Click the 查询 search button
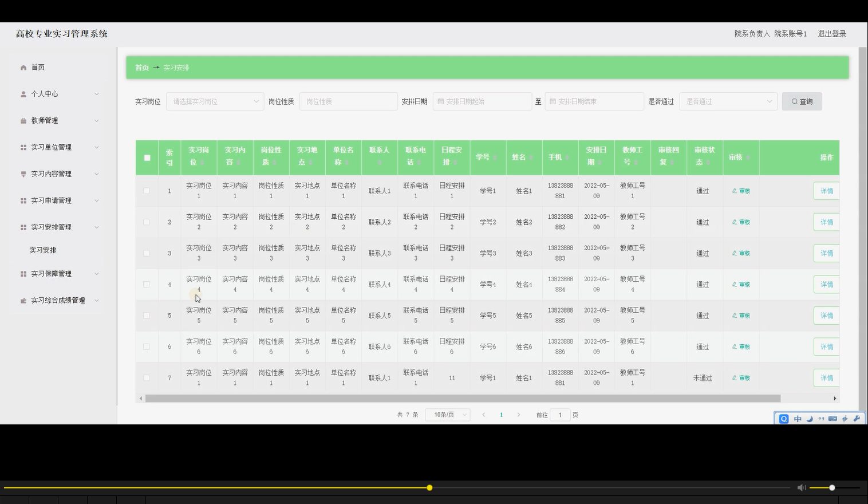 point(802,101)
